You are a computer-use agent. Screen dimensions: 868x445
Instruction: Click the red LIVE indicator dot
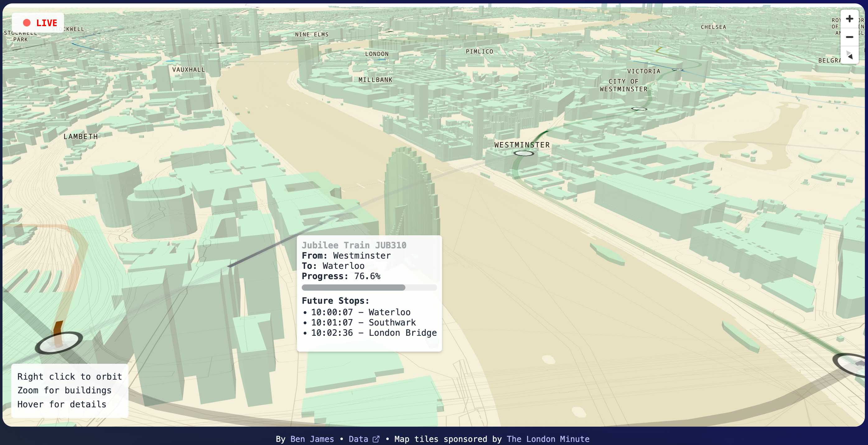tap(27, 23)
